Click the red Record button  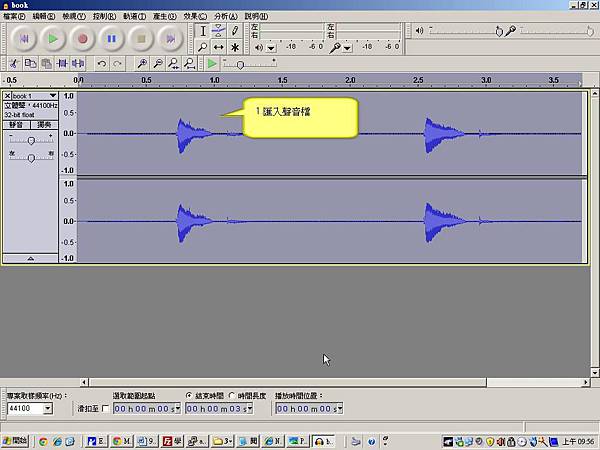click(x=82, y=39)
